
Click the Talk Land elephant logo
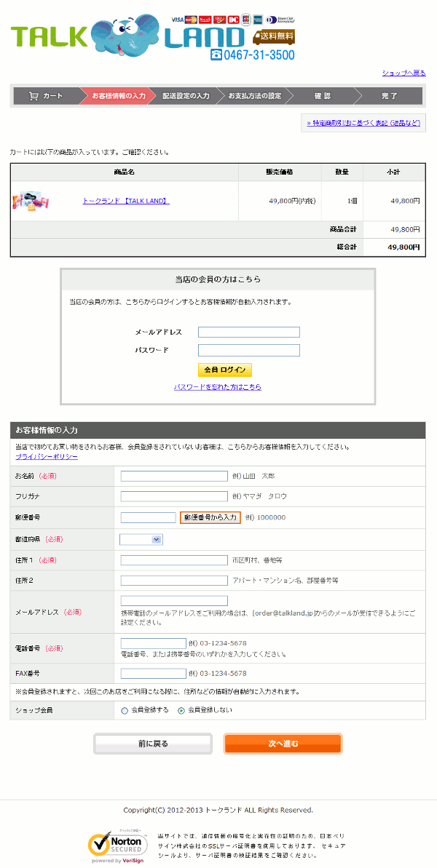tap(125, 34)
